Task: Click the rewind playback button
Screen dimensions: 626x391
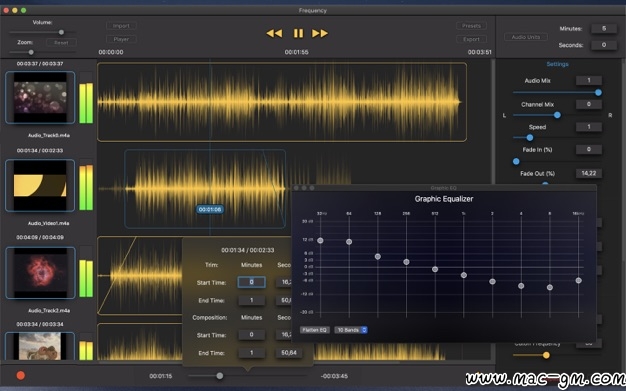Action: pos(274,34)
